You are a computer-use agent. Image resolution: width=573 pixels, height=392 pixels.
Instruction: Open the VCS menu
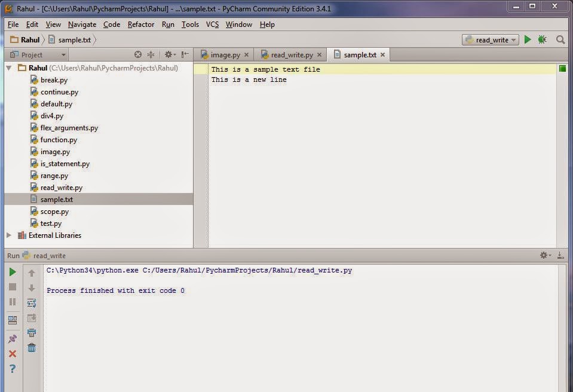click(212, 24)
